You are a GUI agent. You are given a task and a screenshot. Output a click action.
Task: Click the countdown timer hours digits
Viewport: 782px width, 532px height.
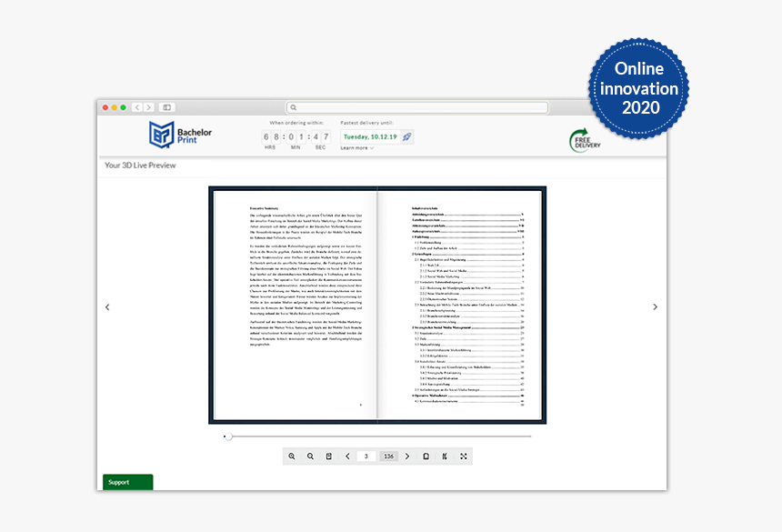(271, 136)
